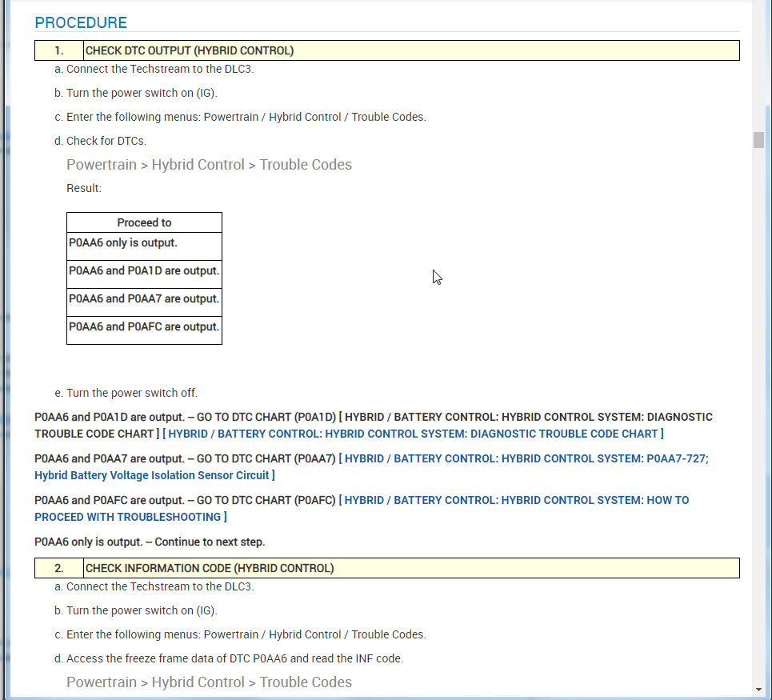Image resolution: width=772 pixels, height=700 pixels.
Task: Open the P0AA7-727 Hybrid Battery Voltage link
Action: (371, 466)
